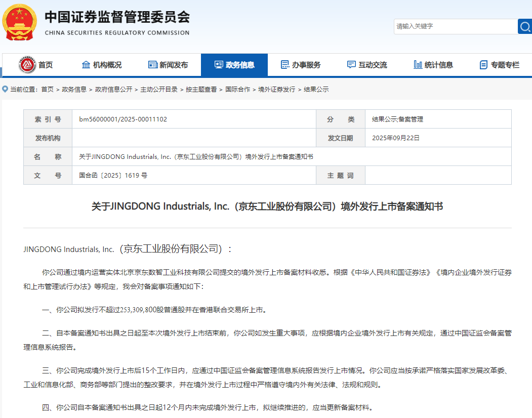Click the centered bold notice heading
Viewport: 532px width, 418px height.
coord(267,206)
